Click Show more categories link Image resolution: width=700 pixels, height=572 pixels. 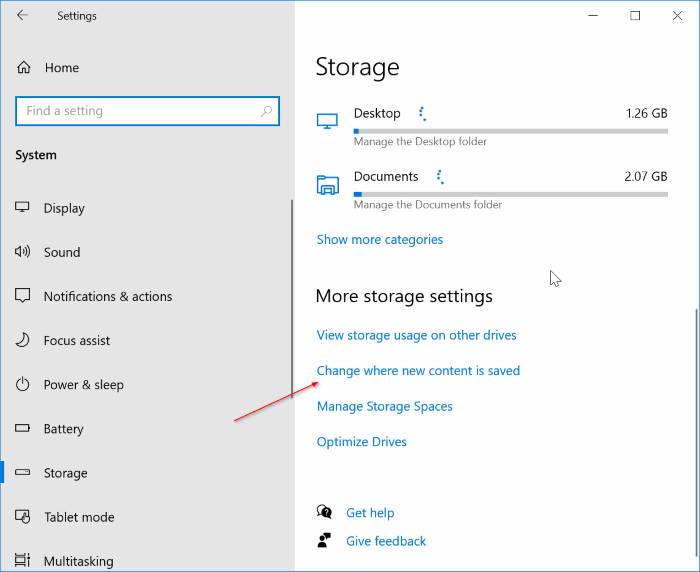click(380, 240)
